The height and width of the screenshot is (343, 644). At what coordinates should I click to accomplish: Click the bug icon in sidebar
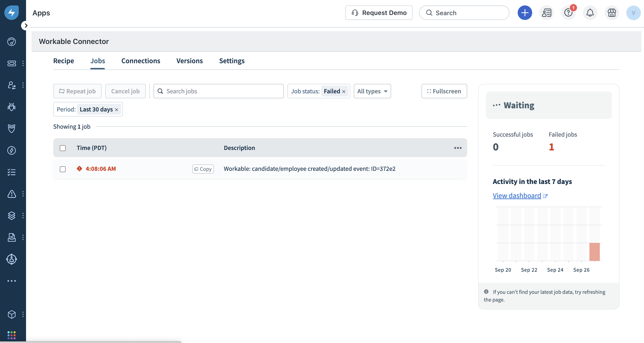[12, 107]
